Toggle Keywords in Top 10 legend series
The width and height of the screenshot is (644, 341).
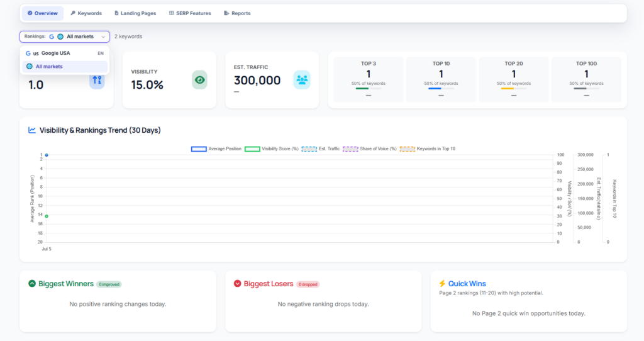pyautogui.click(x=427, y=148)
